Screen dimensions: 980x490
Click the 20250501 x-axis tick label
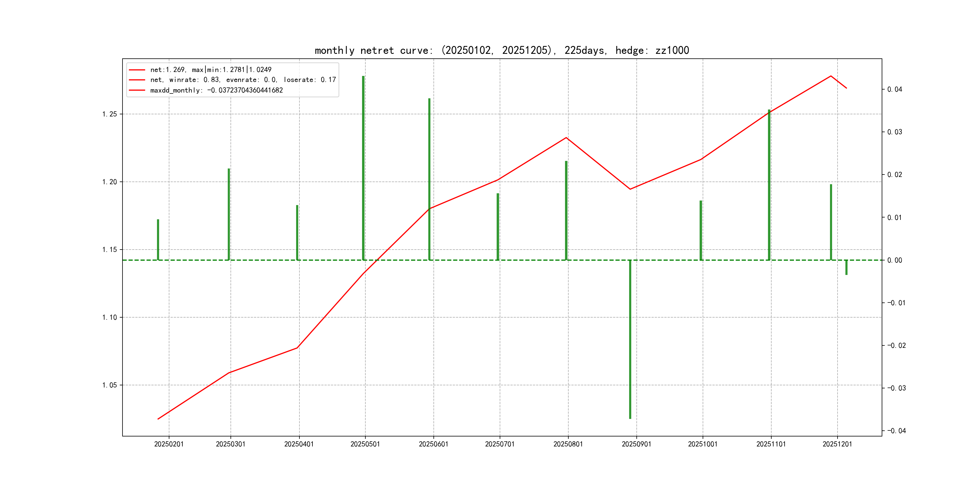[365, 444]
